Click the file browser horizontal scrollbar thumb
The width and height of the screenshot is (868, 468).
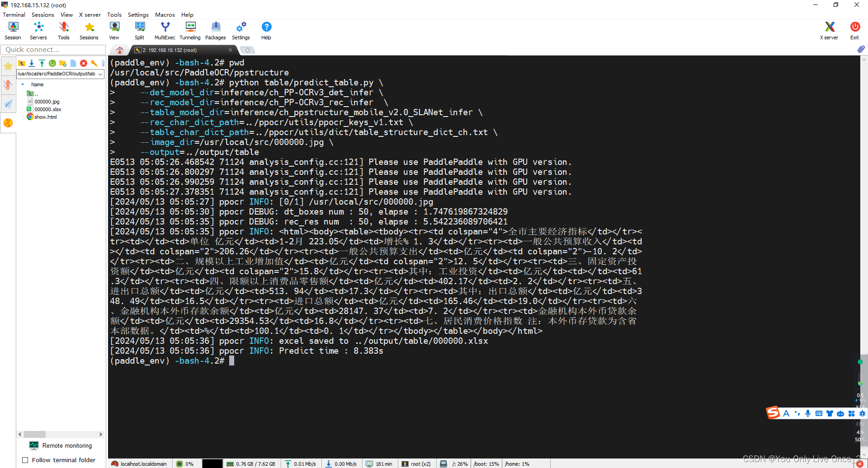click(x=35, y=434)
